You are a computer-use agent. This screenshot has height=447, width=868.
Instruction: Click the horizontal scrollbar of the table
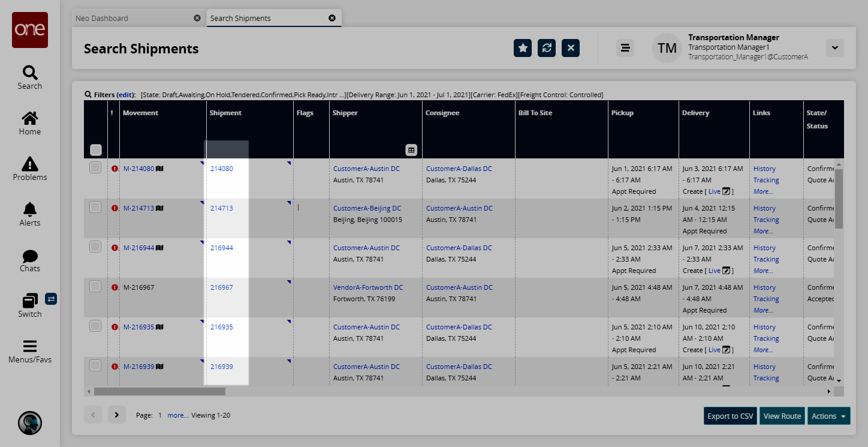(x=159, y=391)
